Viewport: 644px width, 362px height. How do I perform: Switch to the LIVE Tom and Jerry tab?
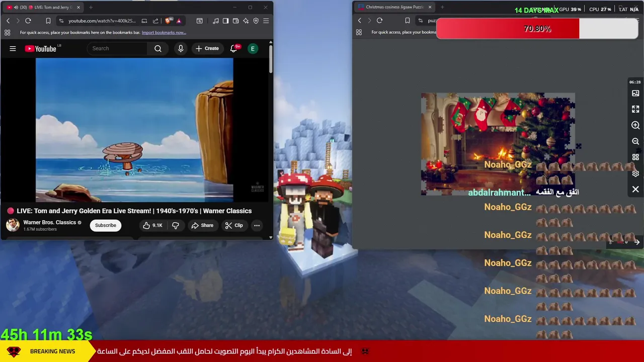(43, 8)
